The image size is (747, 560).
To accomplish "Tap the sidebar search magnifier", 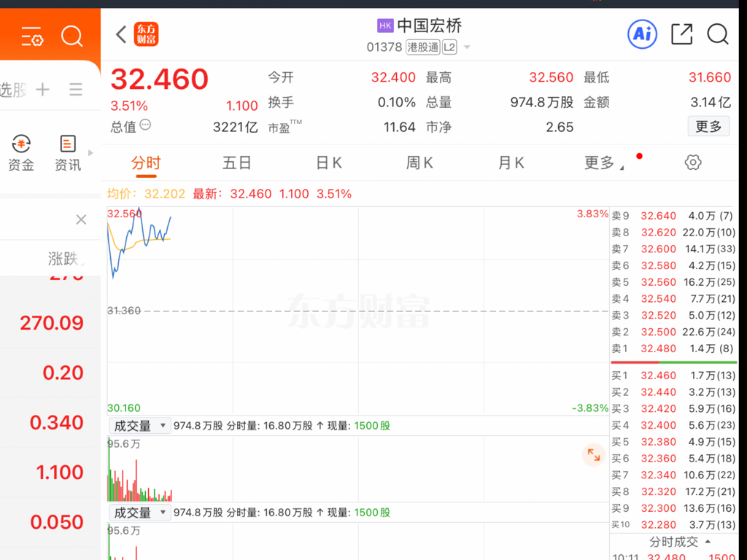I will point(72,36).
